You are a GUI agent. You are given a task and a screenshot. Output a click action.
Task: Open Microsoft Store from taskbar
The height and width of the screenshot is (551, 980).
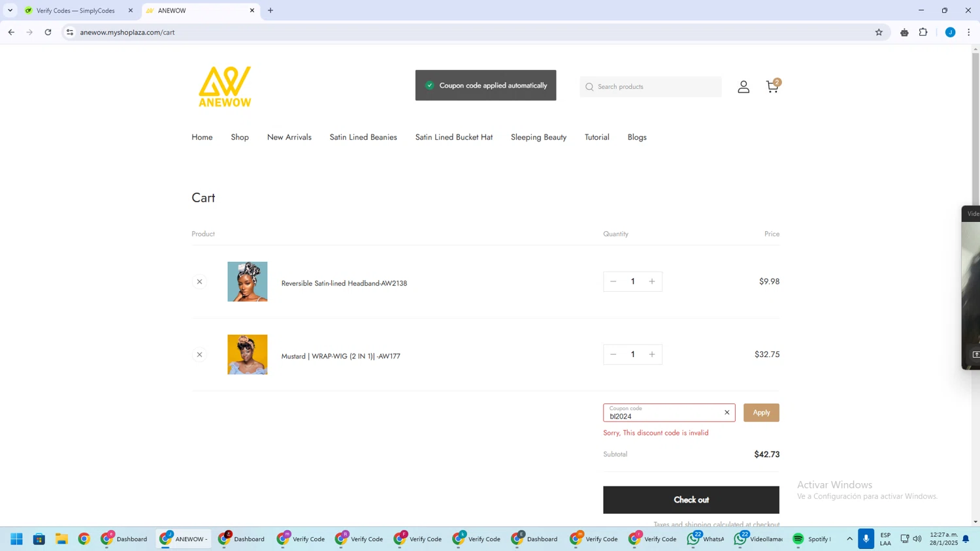click(x=39, y=539)
